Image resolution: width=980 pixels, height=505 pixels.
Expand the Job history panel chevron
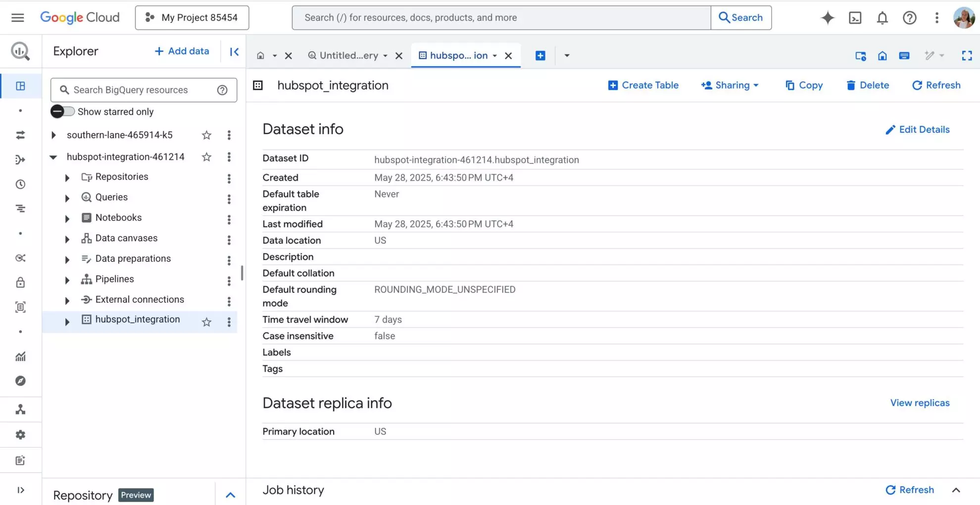pyautogui.click(x=956, y=490)
